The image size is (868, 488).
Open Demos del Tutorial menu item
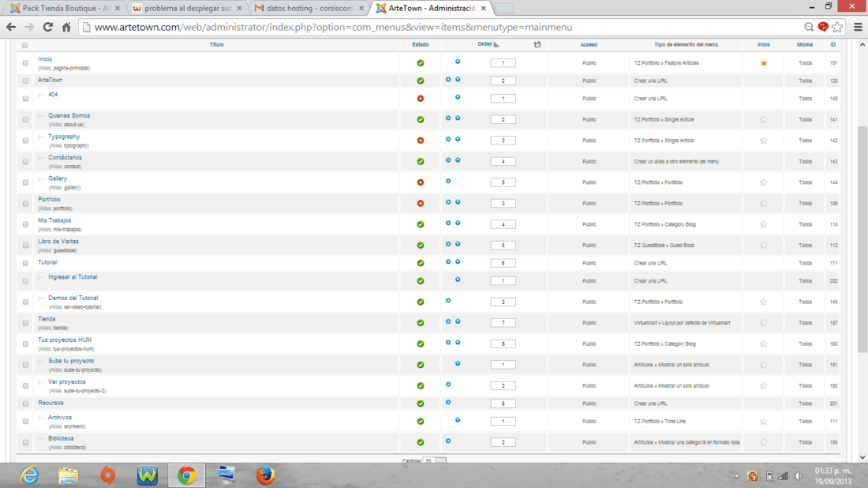coord(73,298)
